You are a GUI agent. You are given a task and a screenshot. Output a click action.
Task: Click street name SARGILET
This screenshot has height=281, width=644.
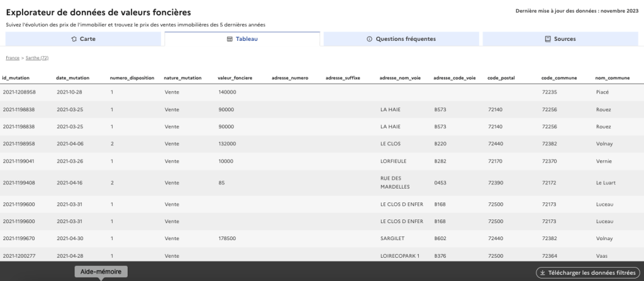coord(392,239)
